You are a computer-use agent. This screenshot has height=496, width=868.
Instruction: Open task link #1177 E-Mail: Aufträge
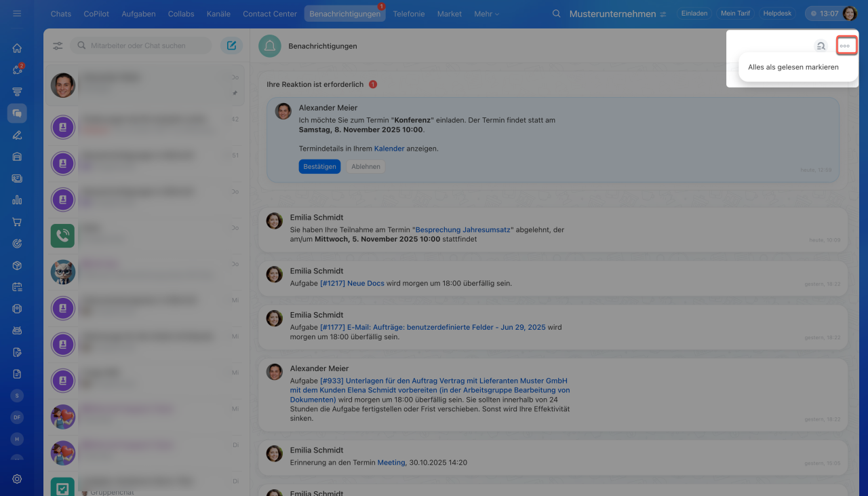pos(433,327)
